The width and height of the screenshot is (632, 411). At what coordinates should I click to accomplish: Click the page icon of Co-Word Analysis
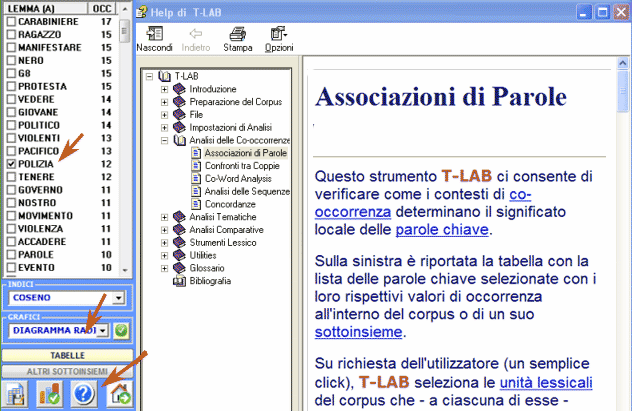coord(196,179)
